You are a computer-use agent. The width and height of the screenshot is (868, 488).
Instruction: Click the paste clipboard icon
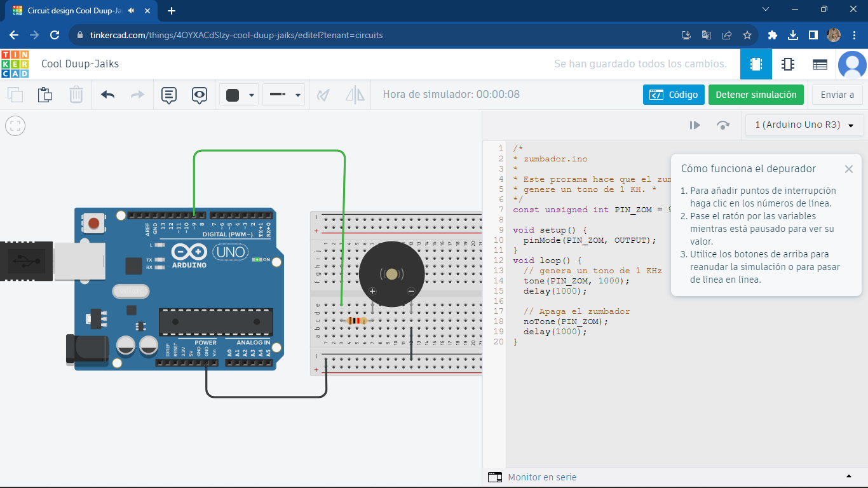[x=44, y=95]
